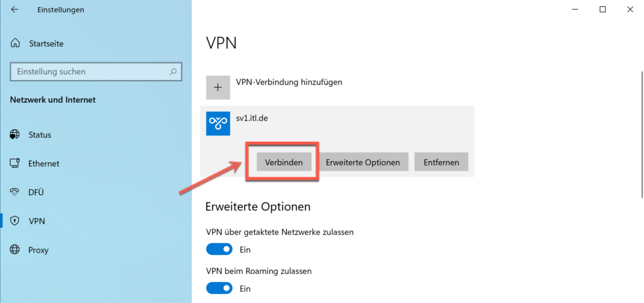Open the Ethernet settings page
Viewport: 644px width, 303px height.
[x=44, y=163]
